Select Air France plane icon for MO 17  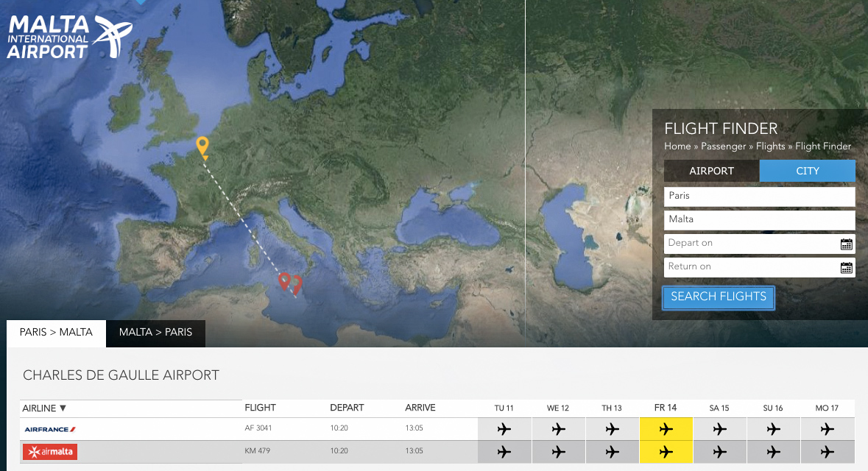[x=827, y=429]
